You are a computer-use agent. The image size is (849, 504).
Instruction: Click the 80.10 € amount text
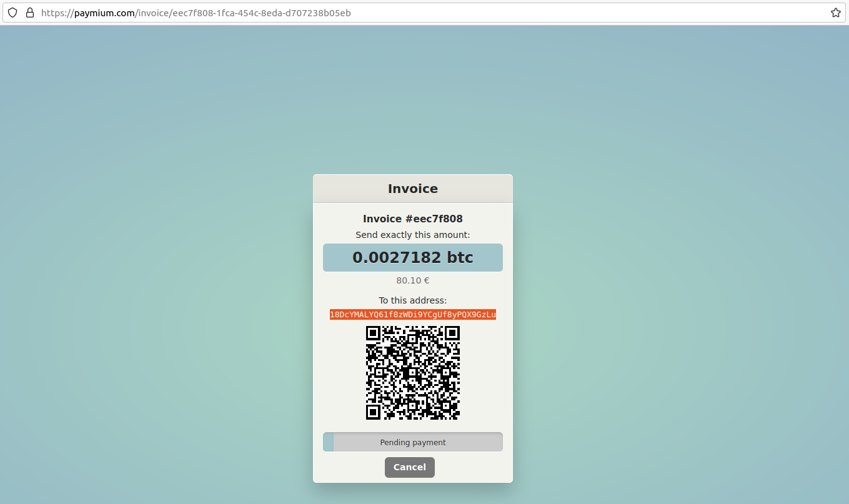click(x=413, y=281)
